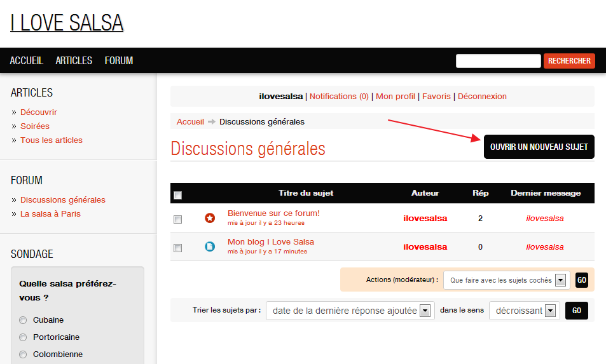
Task: Select the Colombienne poll option
Action: 23,354
